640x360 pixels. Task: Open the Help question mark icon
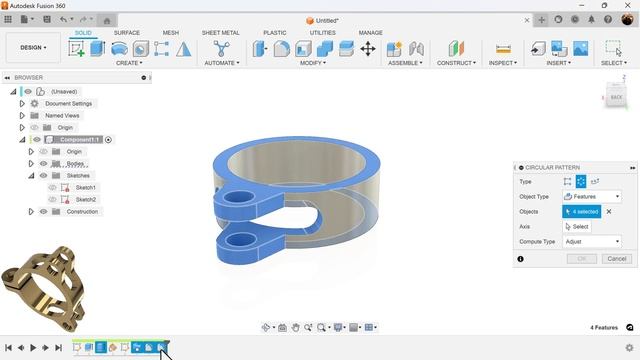click(x=608, y=20)
